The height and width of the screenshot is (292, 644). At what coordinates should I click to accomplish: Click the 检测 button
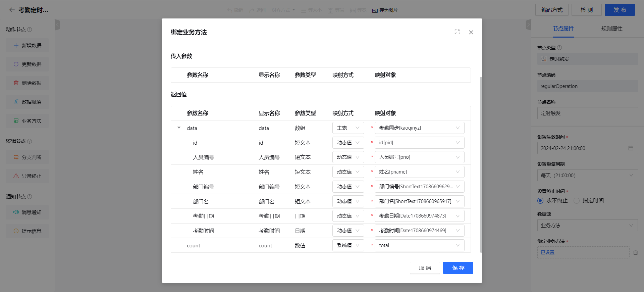587,10
